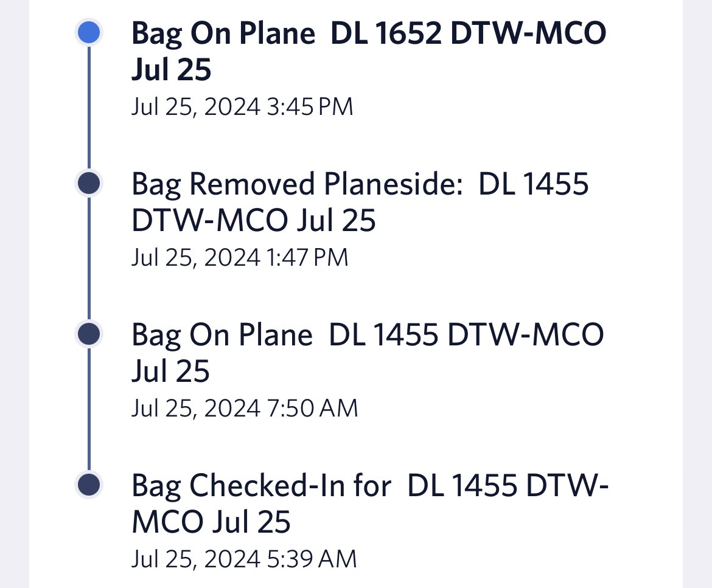Open the Bag Removed Planeside event title

360,202
